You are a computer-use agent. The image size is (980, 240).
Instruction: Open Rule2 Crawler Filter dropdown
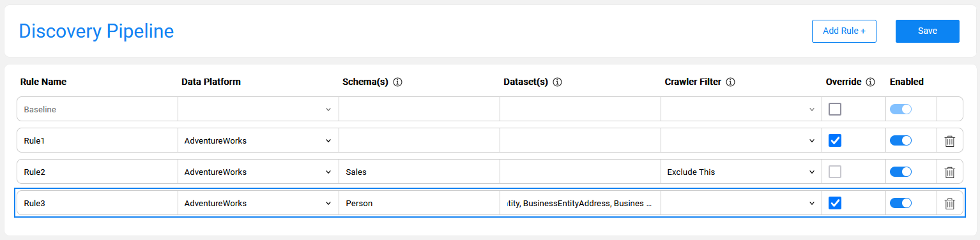point(741,172)
